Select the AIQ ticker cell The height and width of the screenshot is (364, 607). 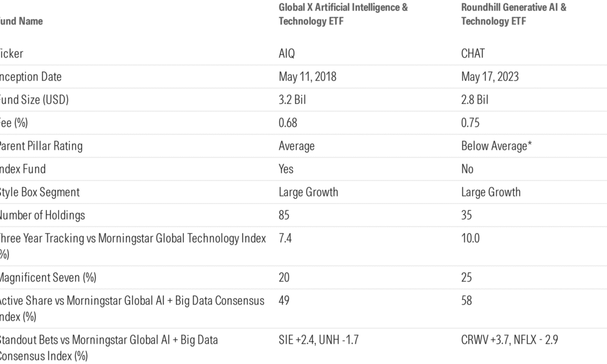(x=287, y=53)
